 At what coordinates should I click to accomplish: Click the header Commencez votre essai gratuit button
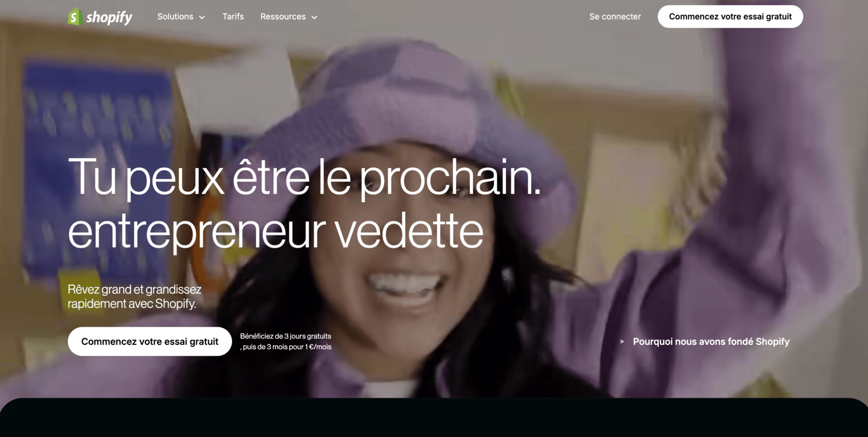730,17
